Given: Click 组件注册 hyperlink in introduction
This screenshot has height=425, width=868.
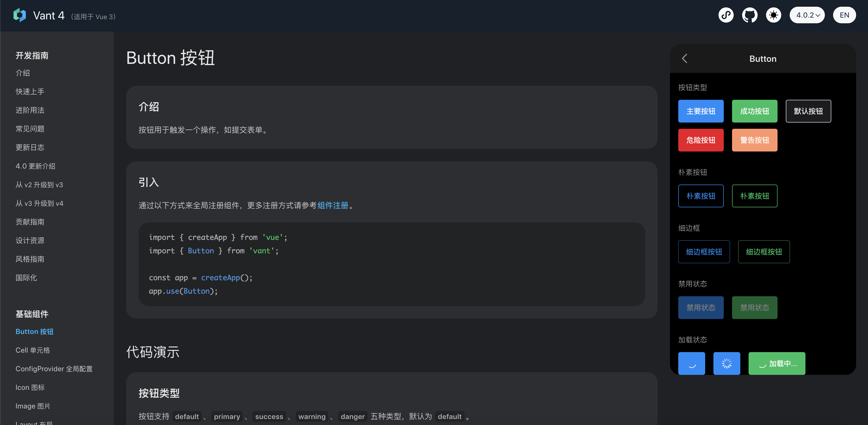Looking at the screenshot, I should (x=333, y=205).
